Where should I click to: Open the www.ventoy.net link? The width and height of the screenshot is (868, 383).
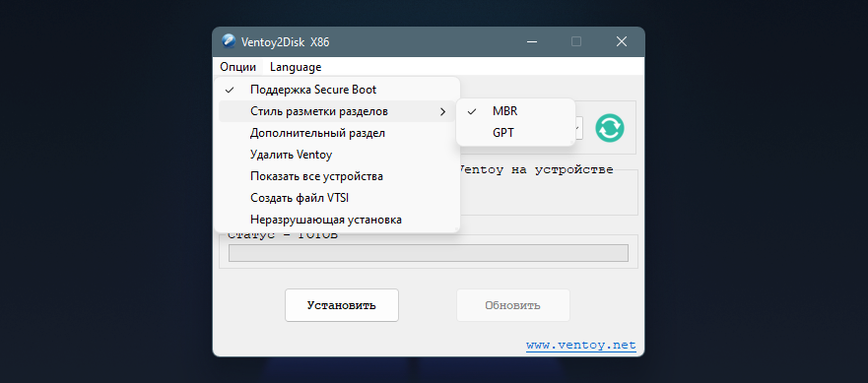click(580, 346)
